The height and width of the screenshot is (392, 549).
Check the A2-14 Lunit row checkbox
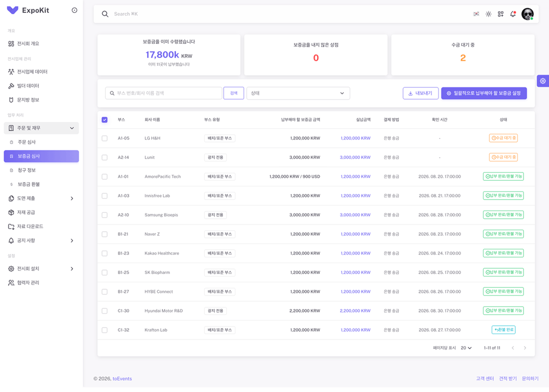click(104, 158)
